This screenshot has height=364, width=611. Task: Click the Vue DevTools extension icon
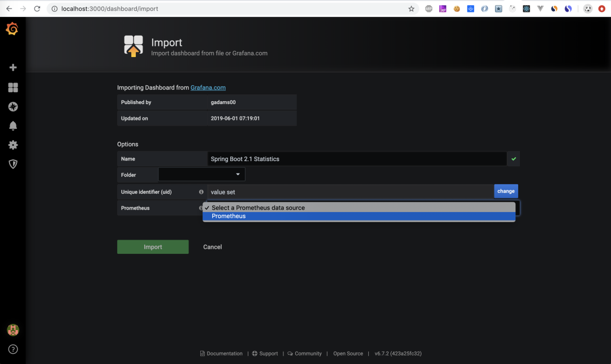(x=540, y=8)
